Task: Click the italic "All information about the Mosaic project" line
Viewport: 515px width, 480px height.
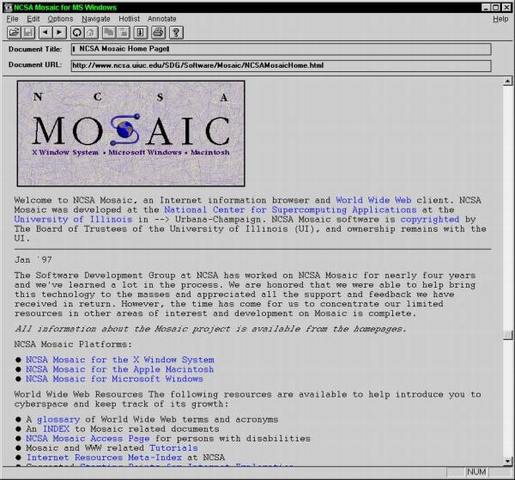Action: coord(210,329)
